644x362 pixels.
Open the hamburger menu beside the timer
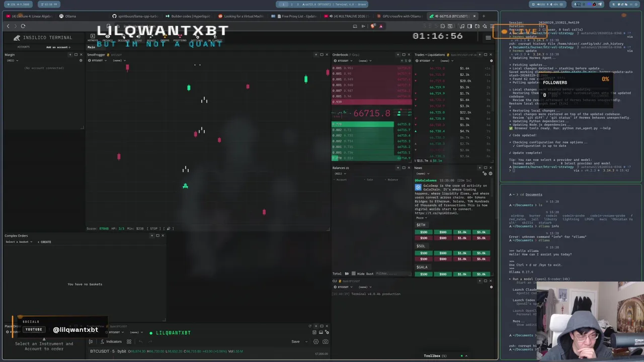[488, 38]
